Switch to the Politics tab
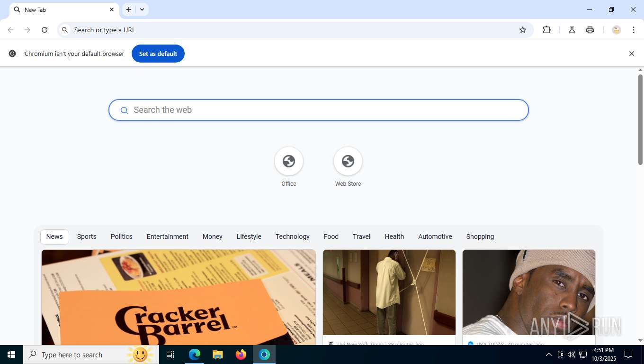644x364 pixels. click(122, 237)
